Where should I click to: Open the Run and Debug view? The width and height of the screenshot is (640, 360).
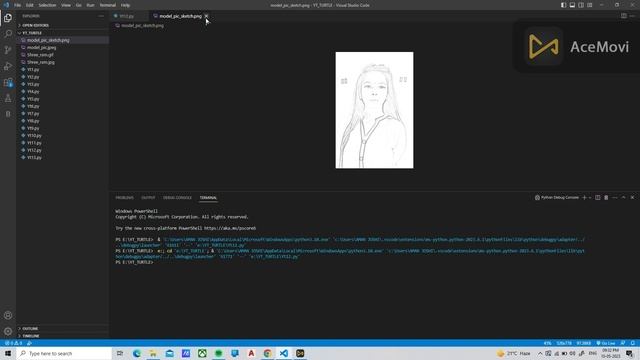click(x=8, y=66)
